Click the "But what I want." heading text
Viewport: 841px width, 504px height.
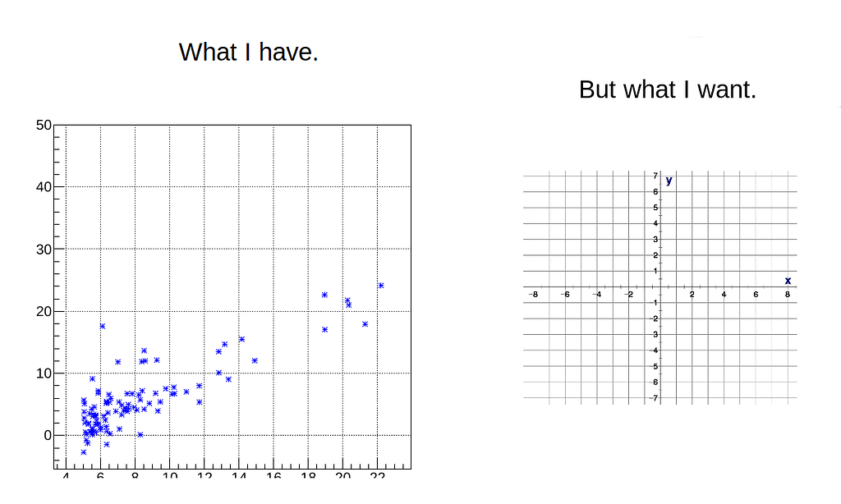(x=667, y=89)
